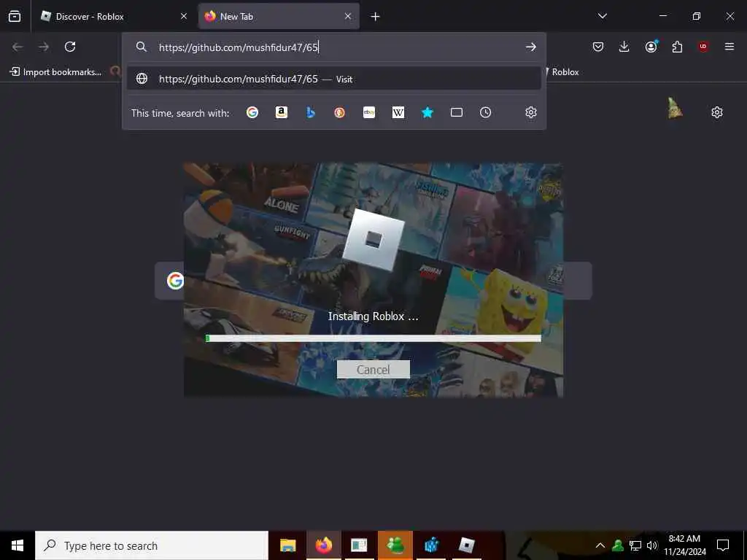The image size is (747, 560).
Task: Click the Go arrow in address bar
Action: [531, 47]
